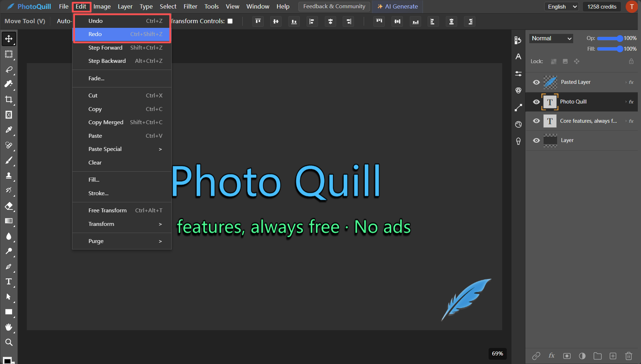Image resolution: width=641 pixels, height=364 pixels.
Task: Click the AI Generate button
Action: [x=398, y=6]
